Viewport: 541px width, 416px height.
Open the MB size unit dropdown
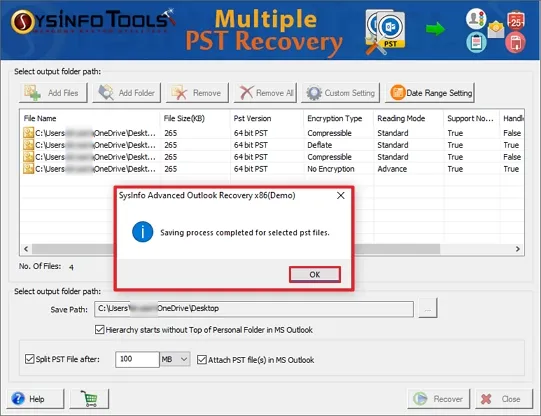coord(175,359)
